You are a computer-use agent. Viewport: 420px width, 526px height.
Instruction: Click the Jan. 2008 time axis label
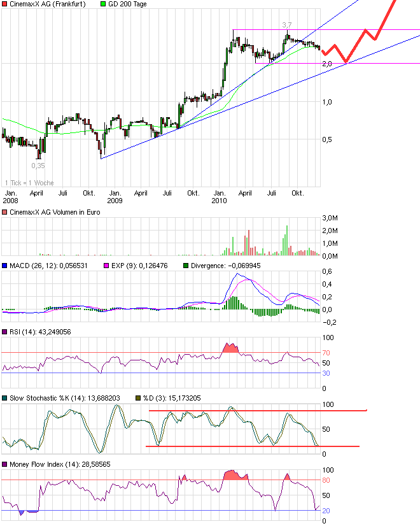click(11, 196)
